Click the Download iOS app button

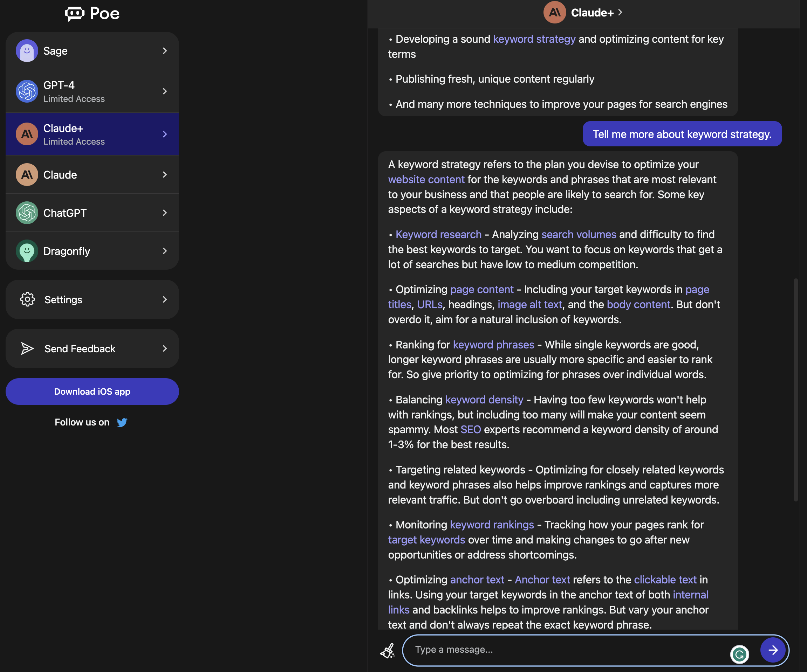[x=92, y=392]
